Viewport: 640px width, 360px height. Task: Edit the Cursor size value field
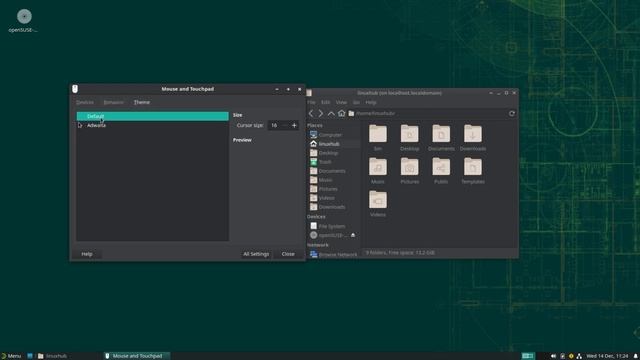tap(275, 125)
